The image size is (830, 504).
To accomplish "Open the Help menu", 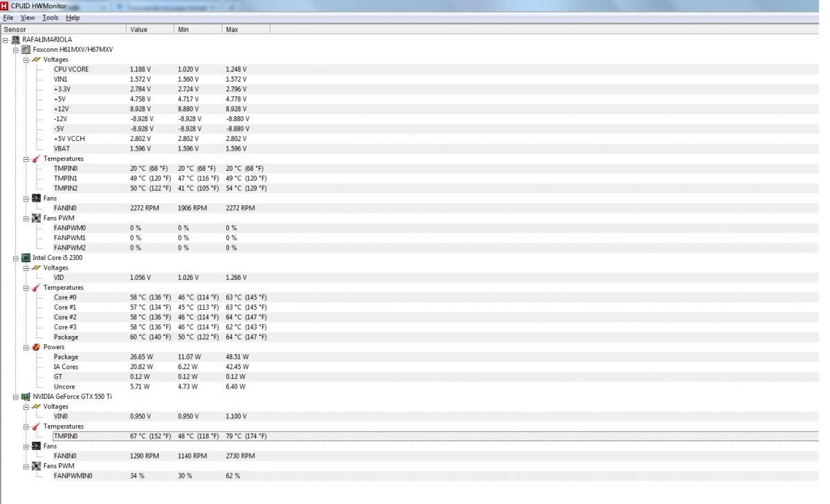I will [73, 17].
